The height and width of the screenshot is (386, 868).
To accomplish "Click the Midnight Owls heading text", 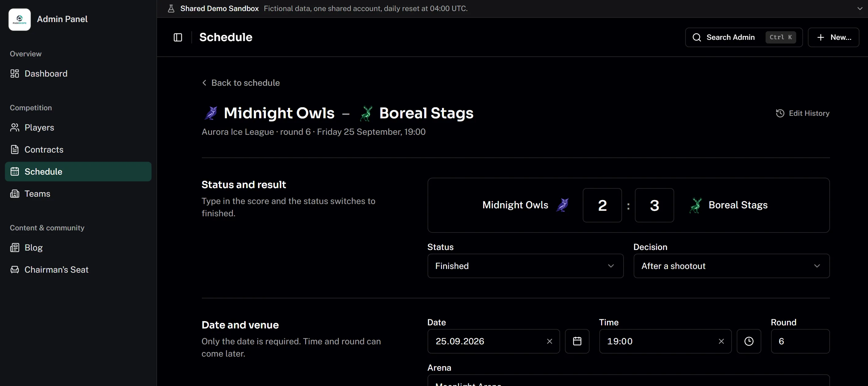I will click(x=279, y=113).
